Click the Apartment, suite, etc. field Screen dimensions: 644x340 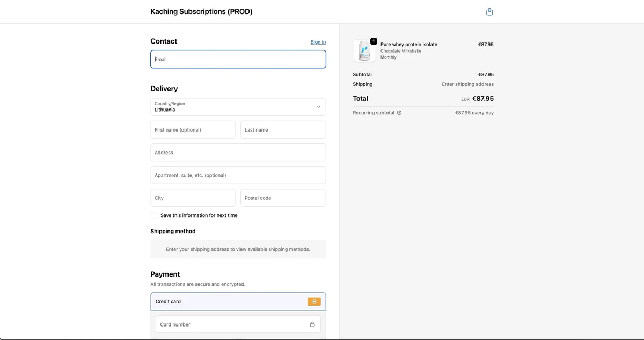coord(238,175)
